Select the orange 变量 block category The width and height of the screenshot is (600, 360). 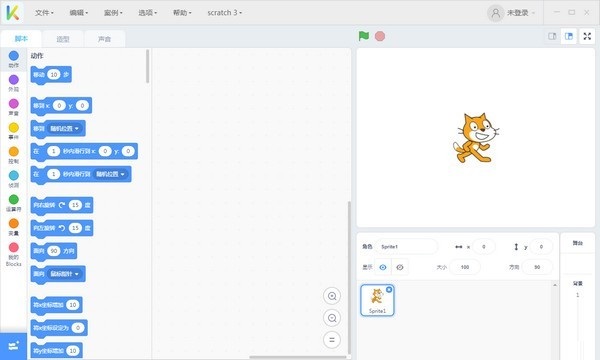[13, 226]
